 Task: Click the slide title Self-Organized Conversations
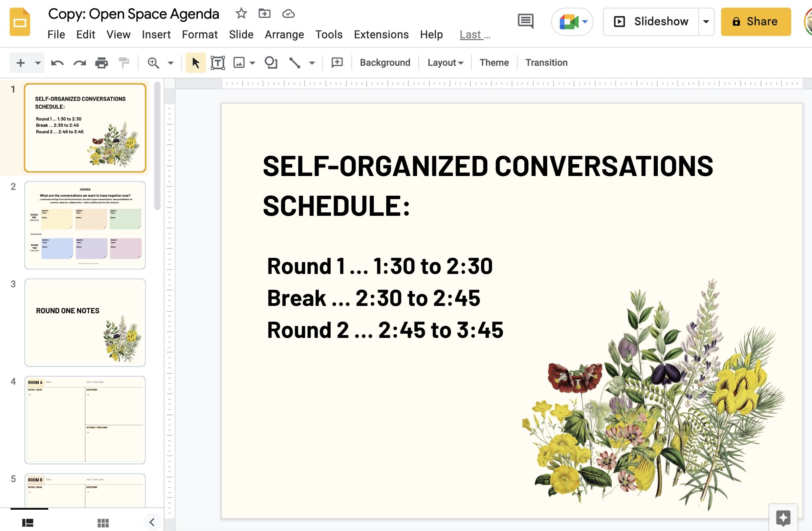488,186
